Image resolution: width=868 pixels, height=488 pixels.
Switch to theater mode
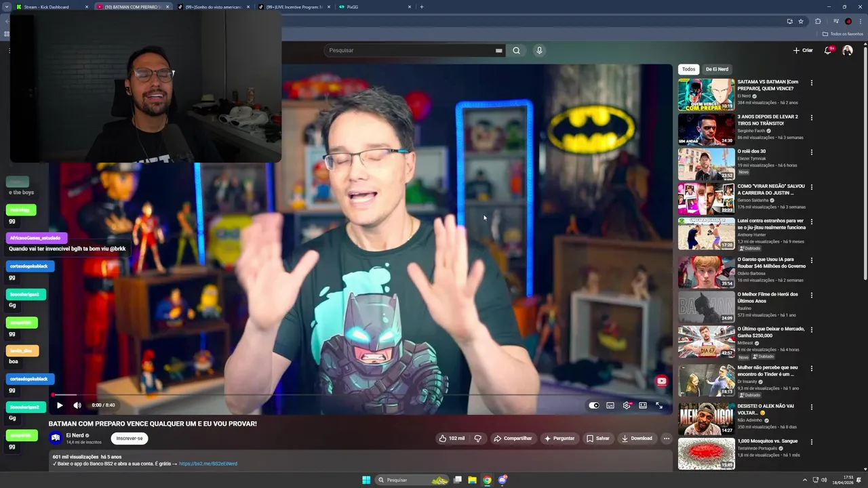coord(643,405)
